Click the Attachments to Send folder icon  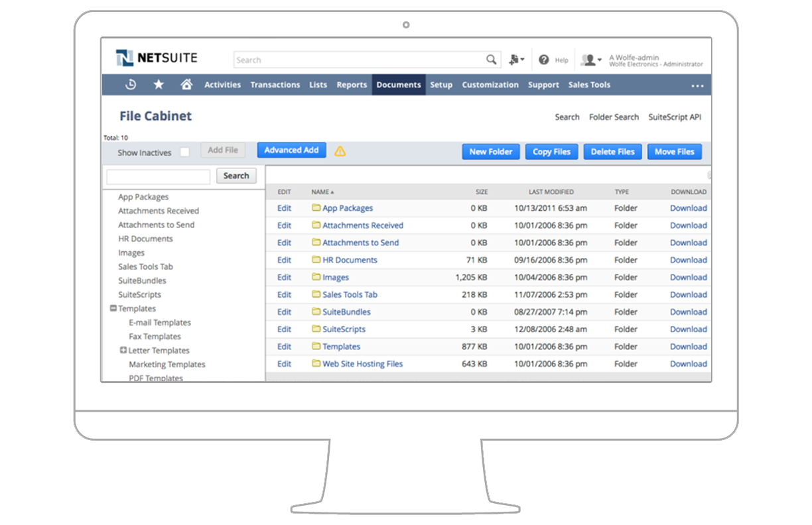point(316,242)
